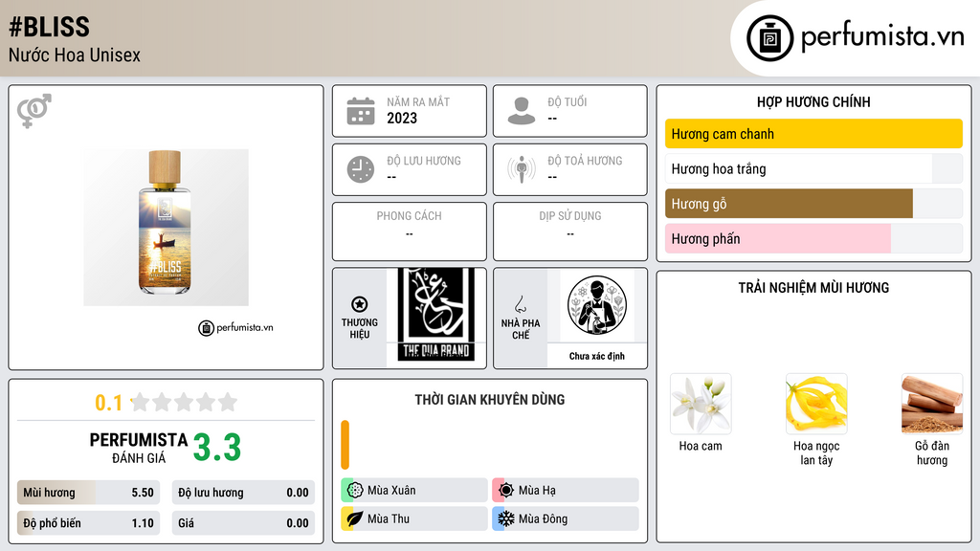The image size is (980, 551).
Task: Click the calendar icon for launch year
Action: [361, 111]
